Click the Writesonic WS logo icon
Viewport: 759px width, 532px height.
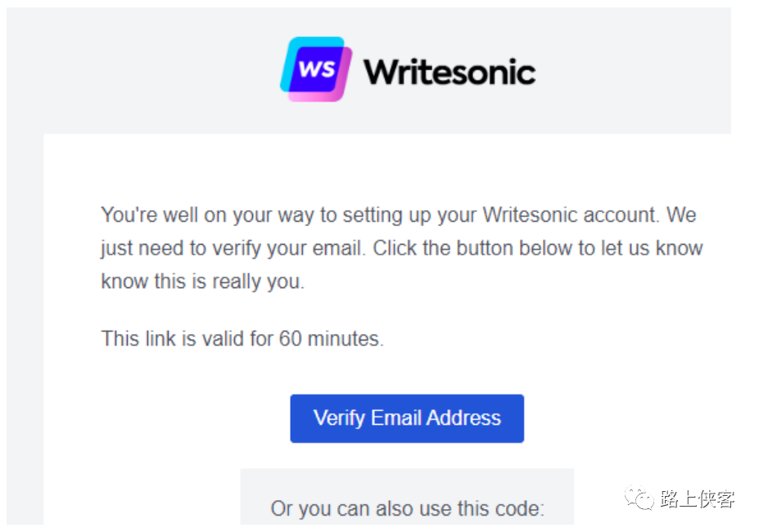coord(316,69)
